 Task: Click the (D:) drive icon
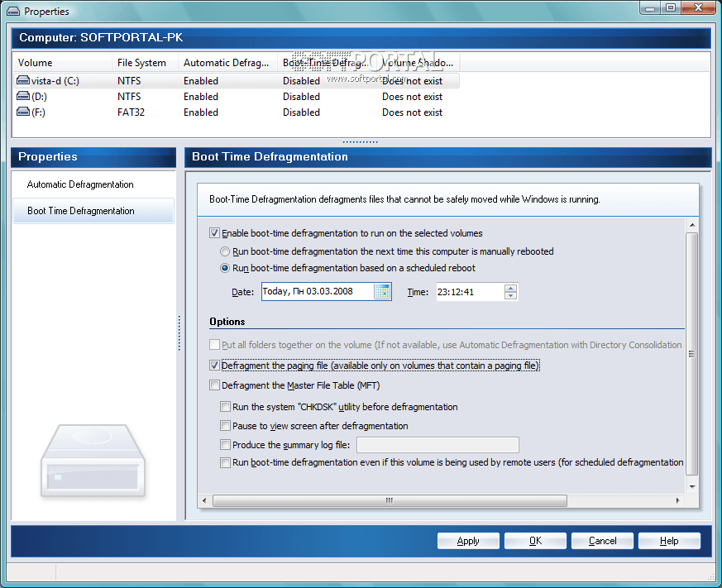[x=23, y=96]
